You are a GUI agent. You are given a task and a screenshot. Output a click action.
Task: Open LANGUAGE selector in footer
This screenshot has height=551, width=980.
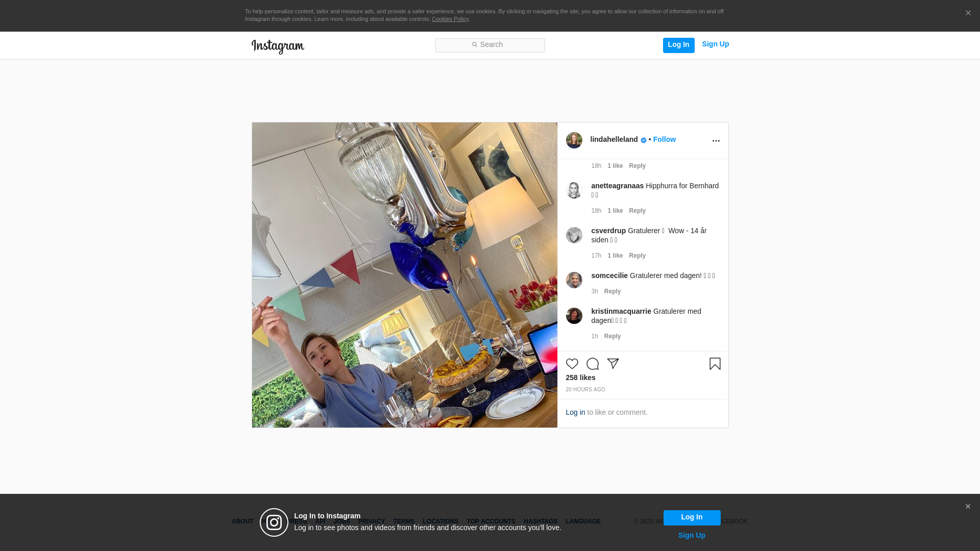pyautogui.click(x=583, y=522)
